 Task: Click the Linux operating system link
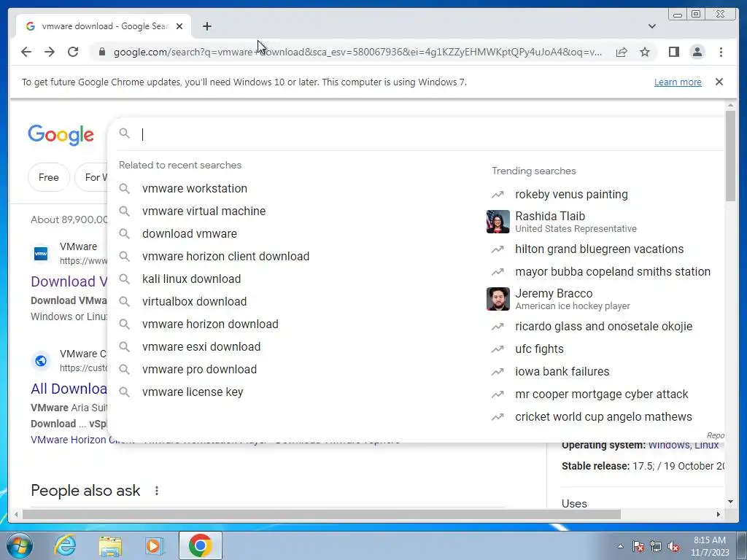point(706,445)
